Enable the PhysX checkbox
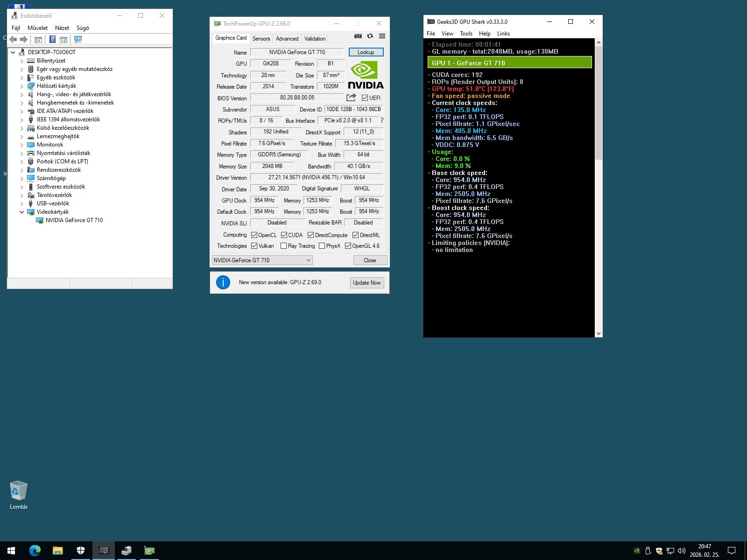Screen dimensions: 747x560 322,246
